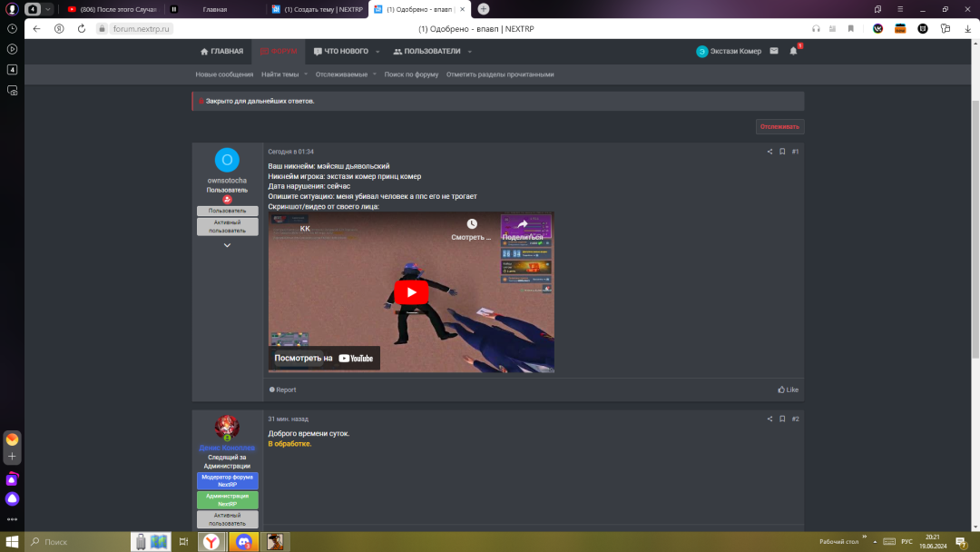The image size is (980, 552).
Task: Add a sidebar item with plus icon
Action: pyautogui.click(x=12, y=457)
